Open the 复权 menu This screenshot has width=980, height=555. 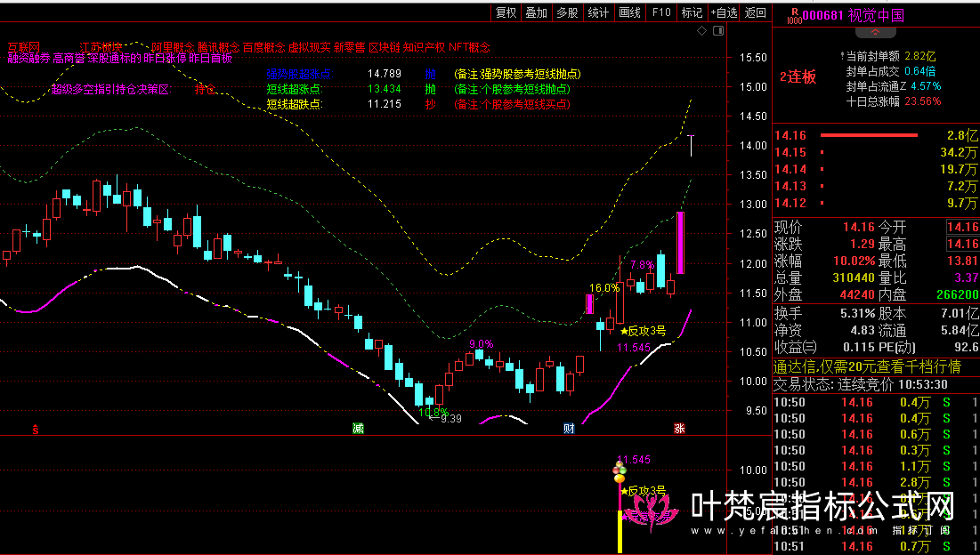click(506, 12)
